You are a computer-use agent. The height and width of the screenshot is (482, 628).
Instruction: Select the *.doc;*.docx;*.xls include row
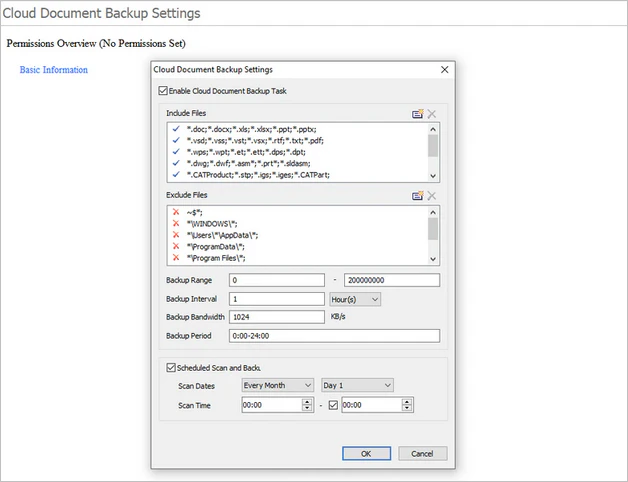point(252,129)
